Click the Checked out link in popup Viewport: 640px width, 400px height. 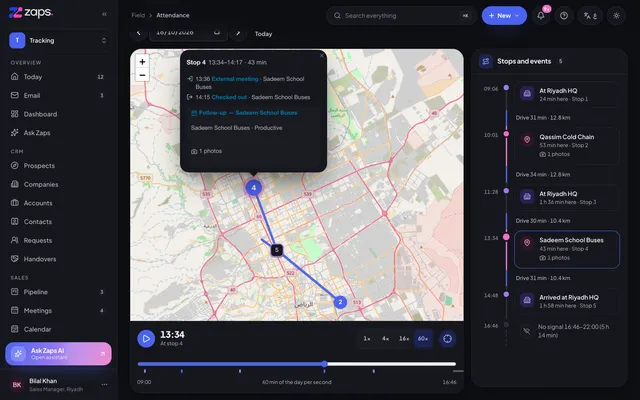229,97
